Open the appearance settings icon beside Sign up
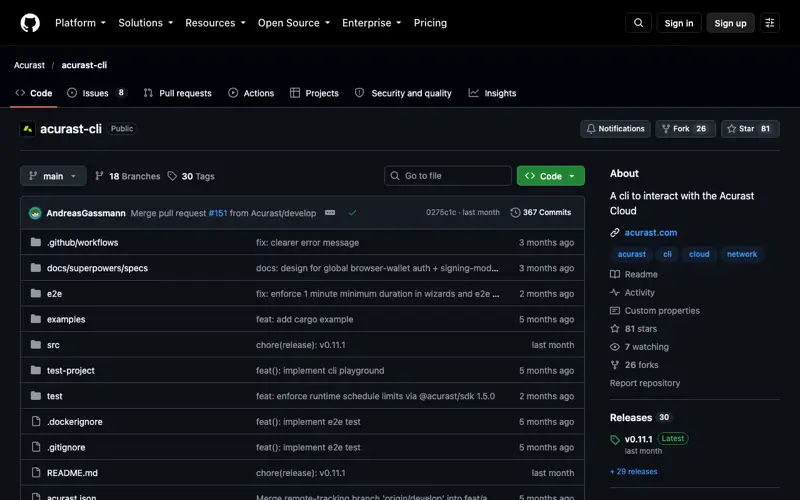 click(x=770, y=23)
